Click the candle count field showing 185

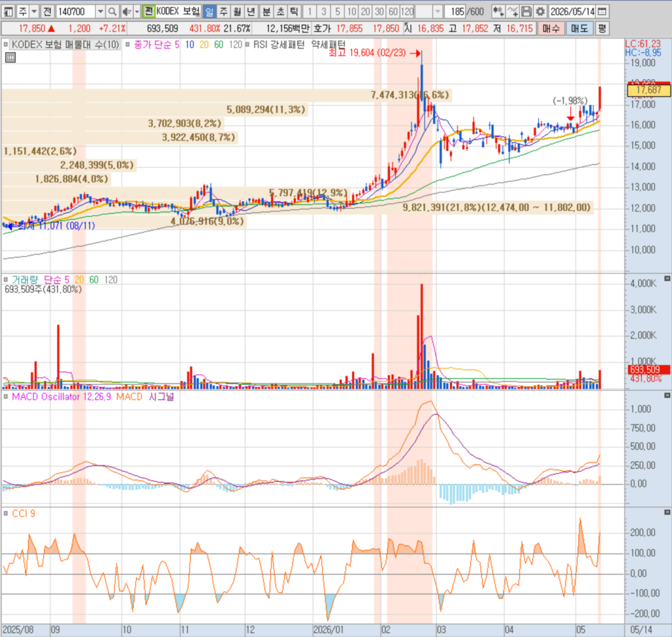click(457, 12)
